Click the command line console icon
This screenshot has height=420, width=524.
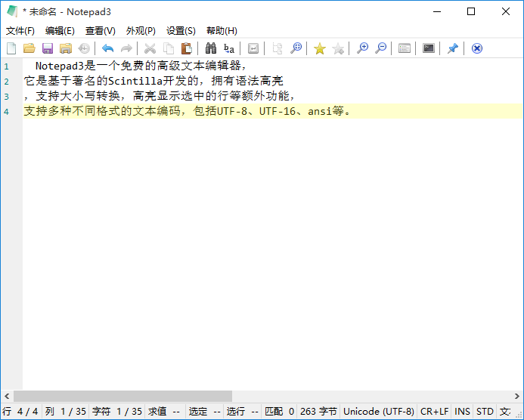(429, 48)
